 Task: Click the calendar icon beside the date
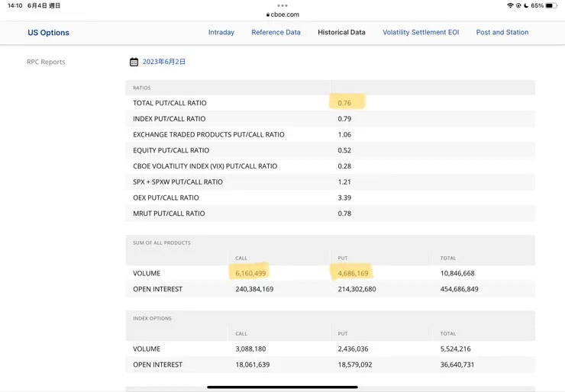[x=134, y=62]
